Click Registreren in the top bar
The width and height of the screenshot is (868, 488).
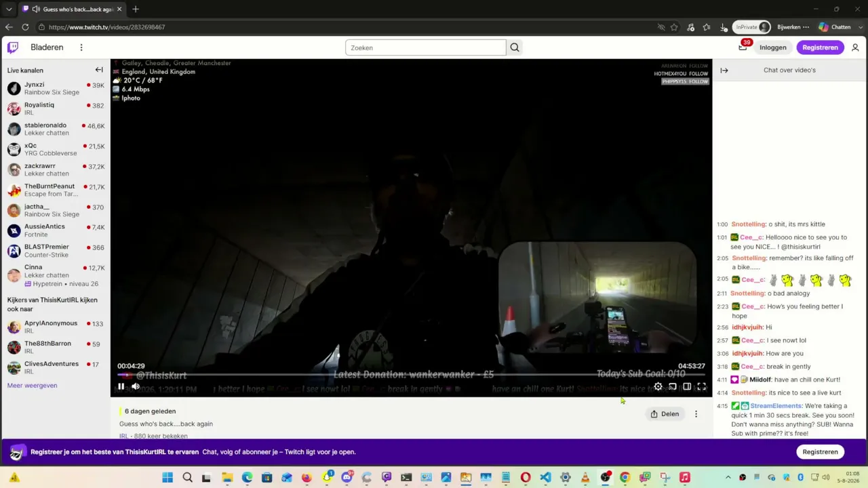pyautogui.click(x=820, y=47)
